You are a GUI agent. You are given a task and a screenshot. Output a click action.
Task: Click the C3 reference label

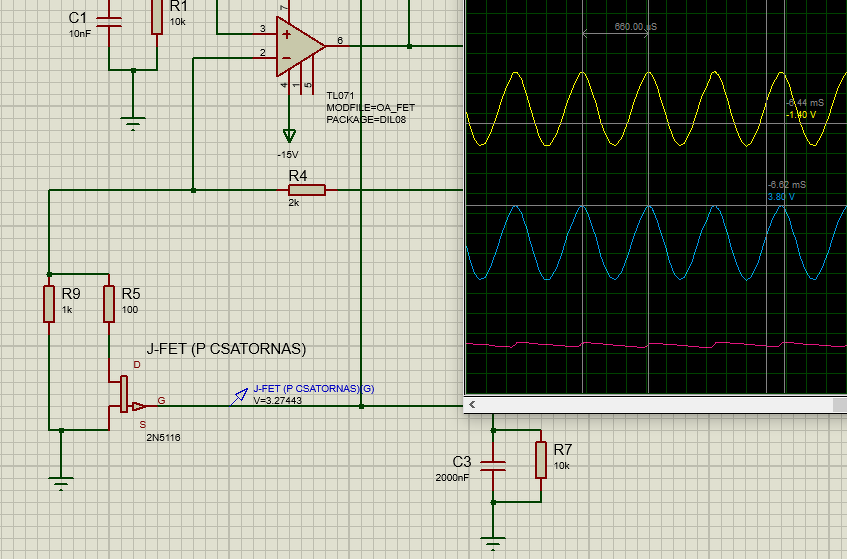[x=462, y=462]
